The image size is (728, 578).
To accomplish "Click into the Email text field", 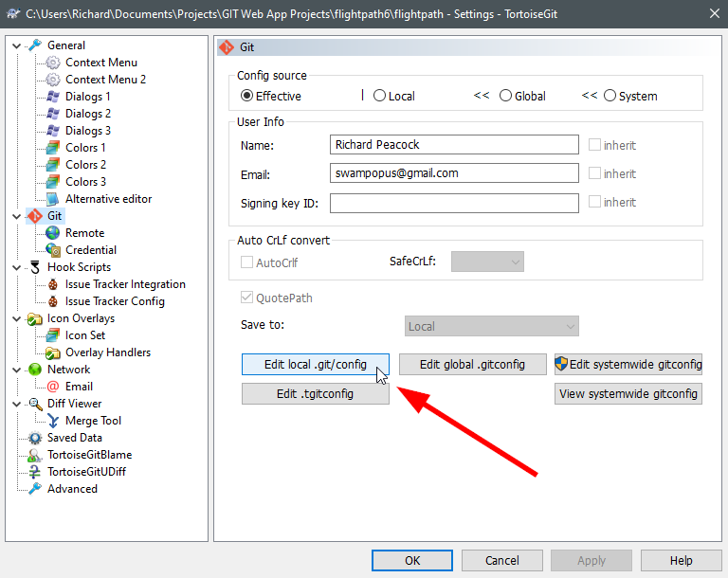I will pos(454,173).
